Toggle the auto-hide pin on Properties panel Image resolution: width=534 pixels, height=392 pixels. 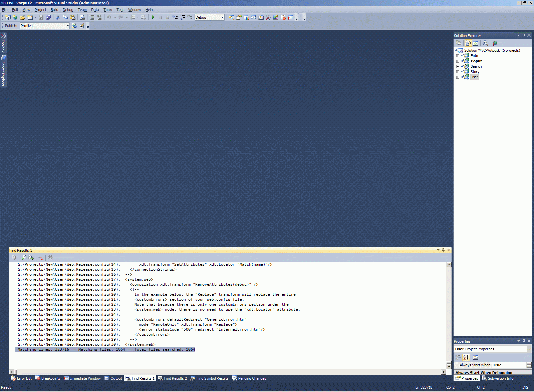pyautogui.click(x=524, y=341)
